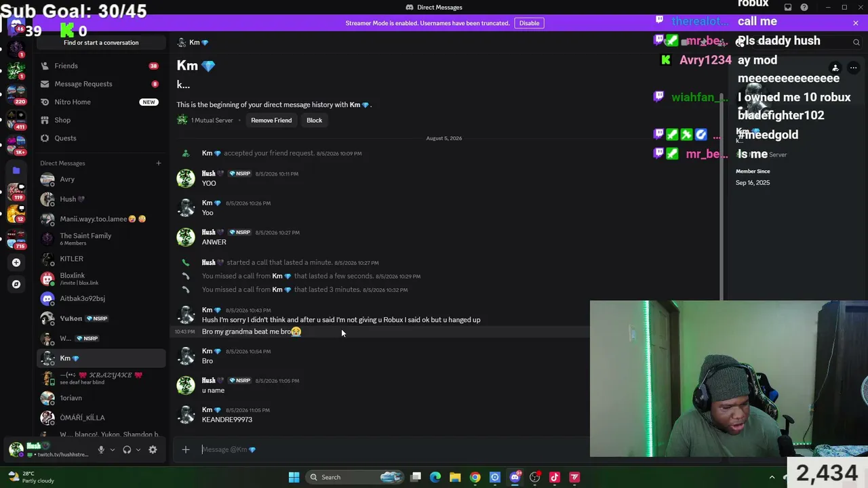Click the message text 'u name'

[x=213, y=390]
